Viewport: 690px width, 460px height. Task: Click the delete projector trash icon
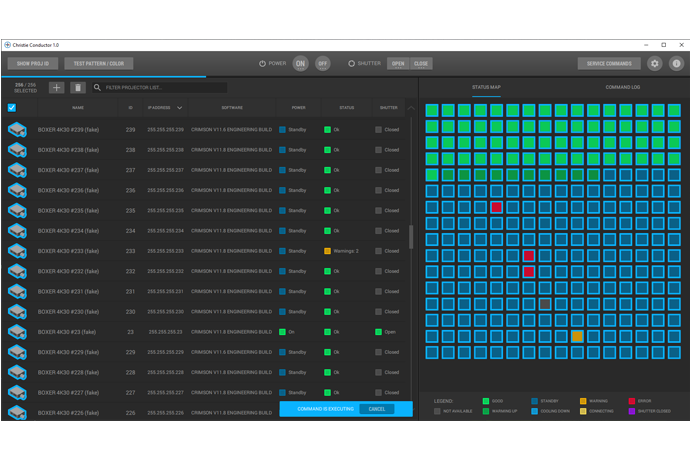coord(78,88)
